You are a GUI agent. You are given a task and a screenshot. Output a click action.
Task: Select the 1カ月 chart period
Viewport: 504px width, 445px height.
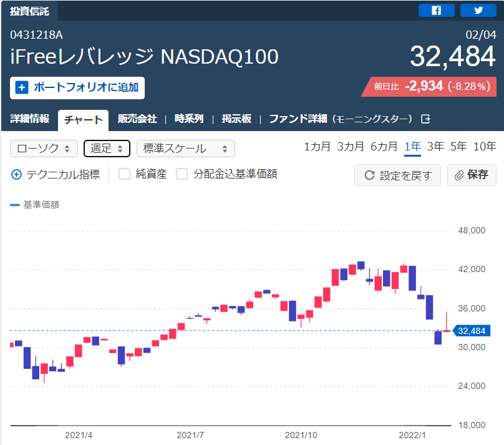click(317, 147)
